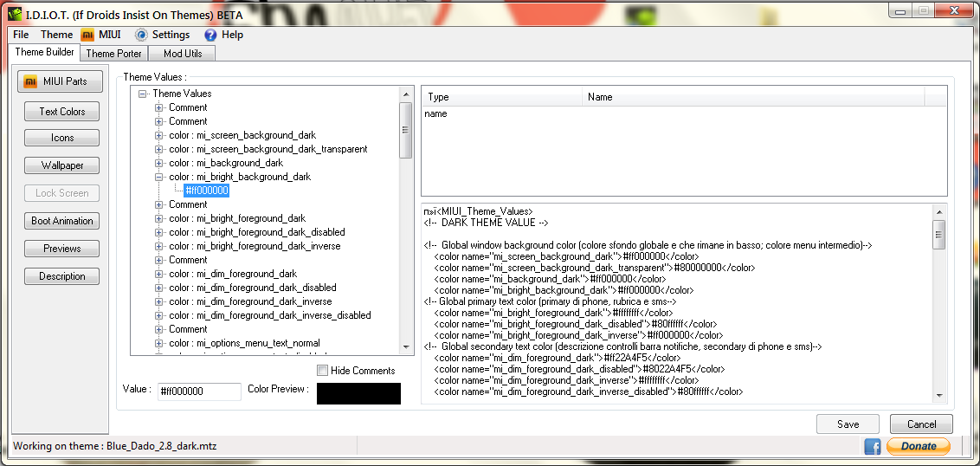Expand mi_bright_foreground_dark node
Screen dimensions: 980x466
click(x=158, y=218)
